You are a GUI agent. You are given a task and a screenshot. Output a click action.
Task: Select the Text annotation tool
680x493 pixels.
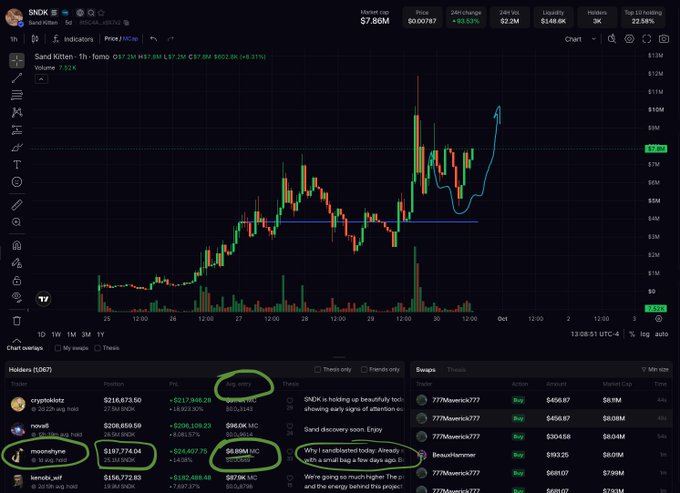17,165
